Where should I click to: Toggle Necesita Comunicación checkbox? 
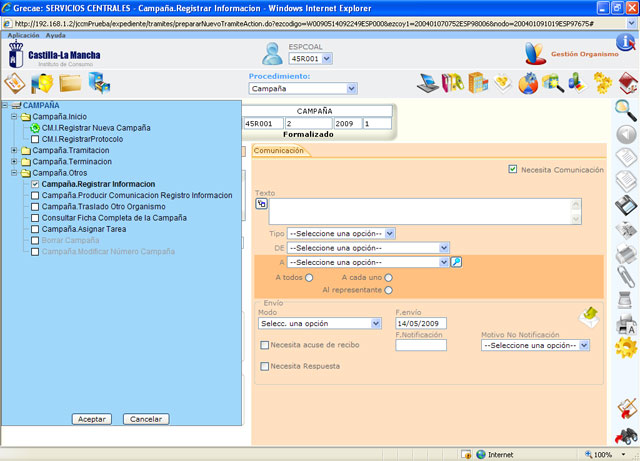click(x=513, y=169)
